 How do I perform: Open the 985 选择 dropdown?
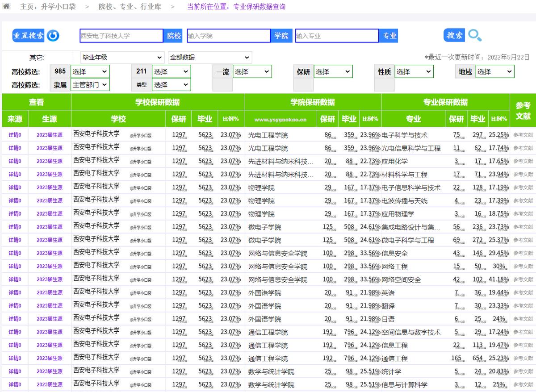(90, 71)
